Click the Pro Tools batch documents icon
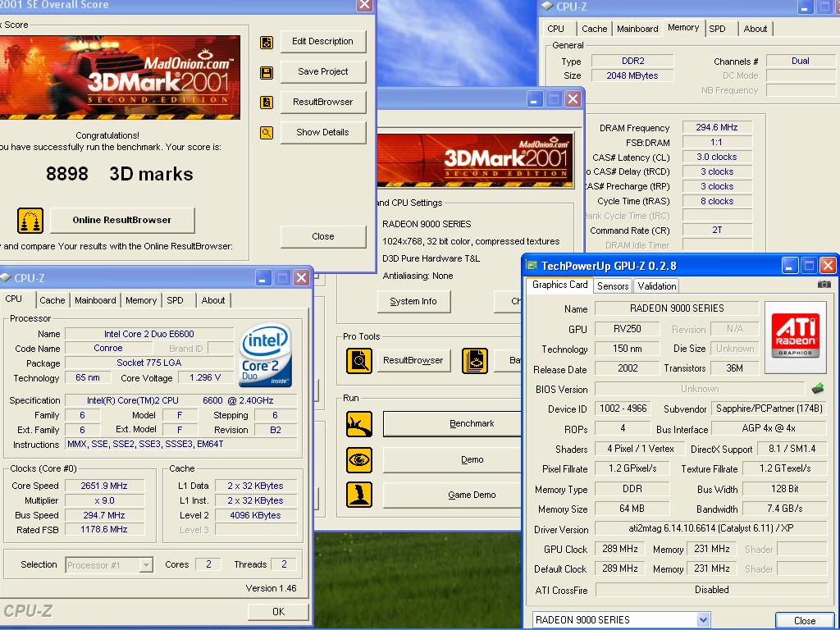 coord(475,361)
